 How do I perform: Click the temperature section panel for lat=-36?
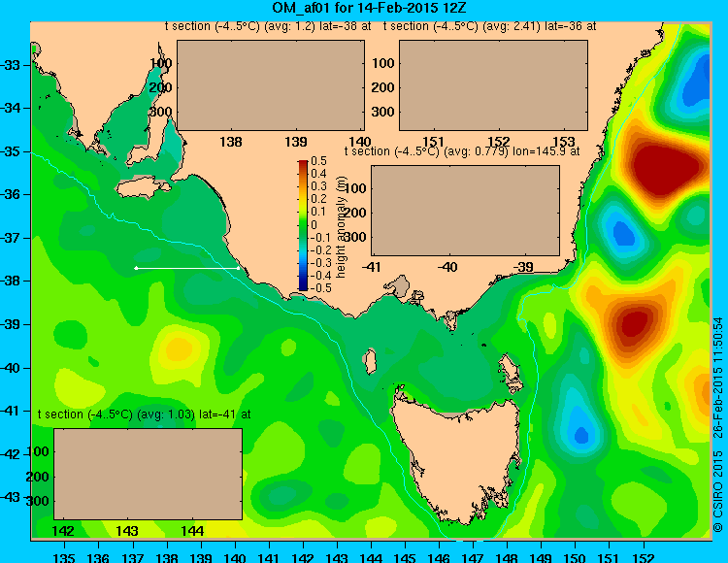pos(493,85)
